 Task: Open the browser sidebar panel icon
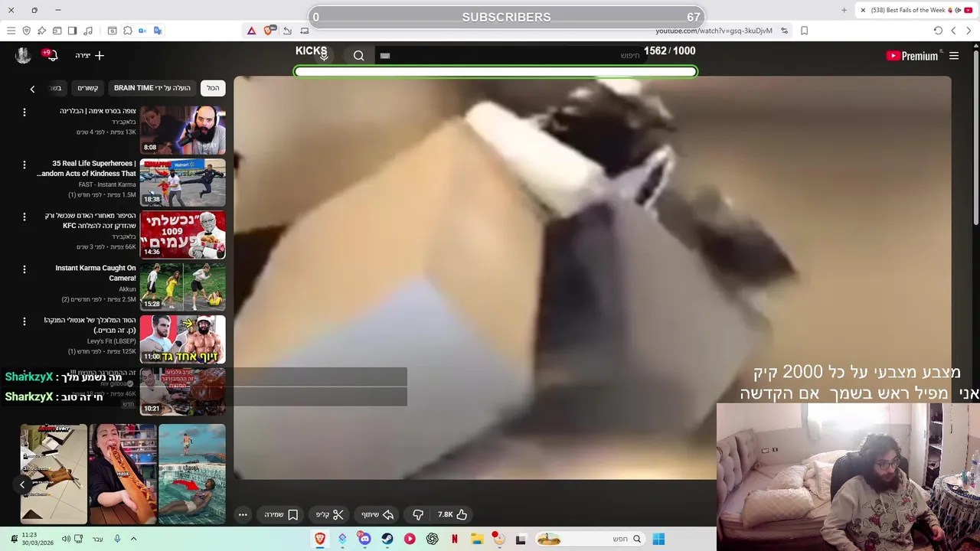click(72, 31)
